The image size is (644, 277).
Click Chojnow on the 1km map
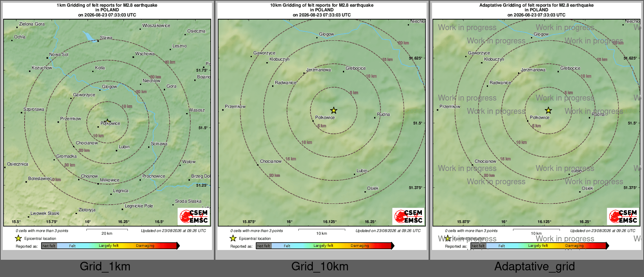click(x=89, y=176)
